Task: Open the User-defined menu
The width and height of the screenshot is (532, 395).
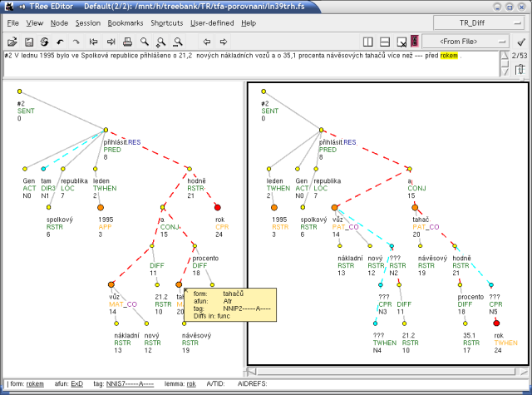Action: coord(212,23)
